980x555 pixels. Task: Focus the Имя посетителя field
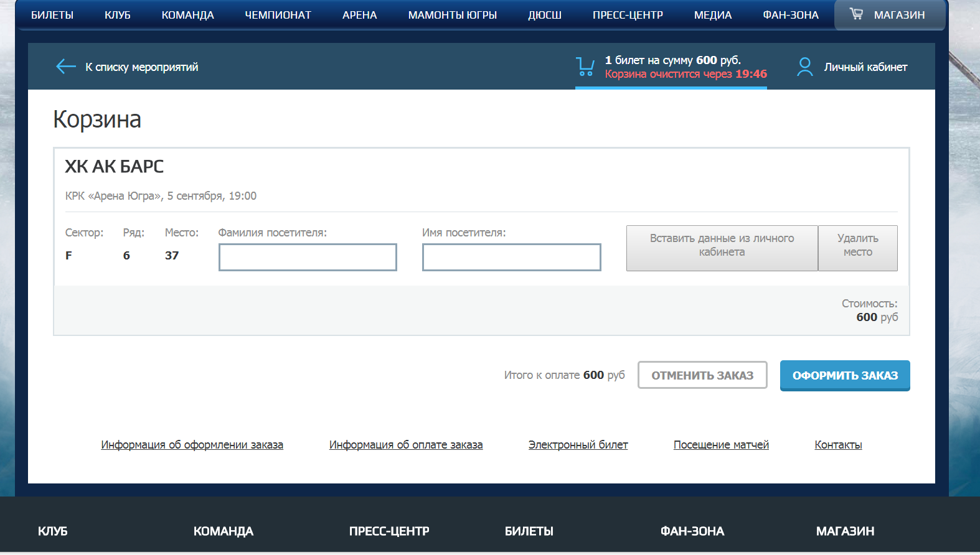pyautogui.click(x=511, y=257)
